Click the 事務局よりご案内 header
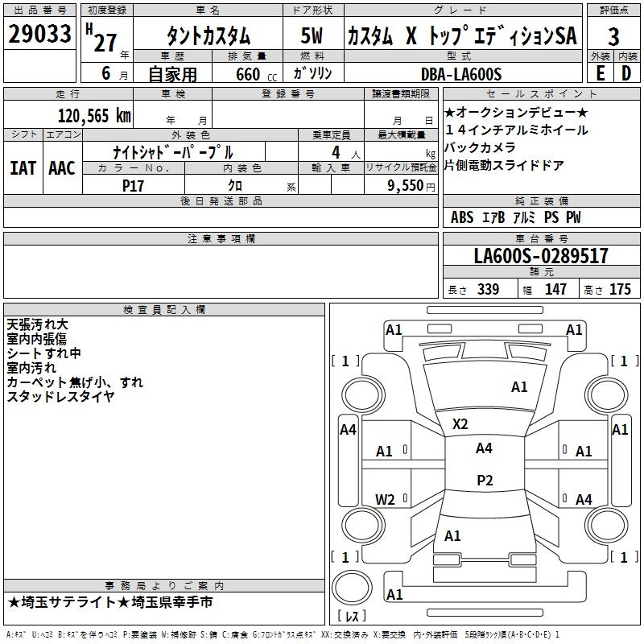The image size is (644, 644). tap(164, 586)
